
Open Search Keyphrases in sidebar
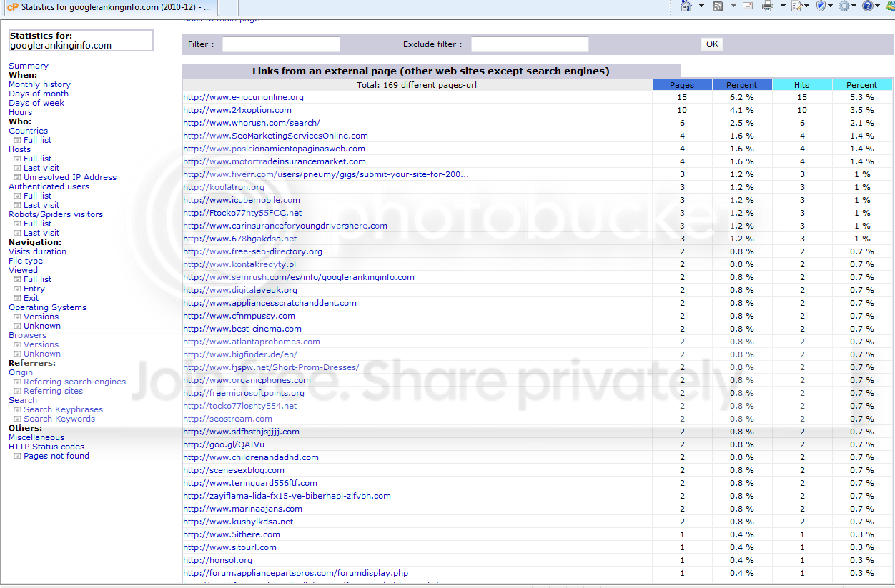tap(63, 409)
